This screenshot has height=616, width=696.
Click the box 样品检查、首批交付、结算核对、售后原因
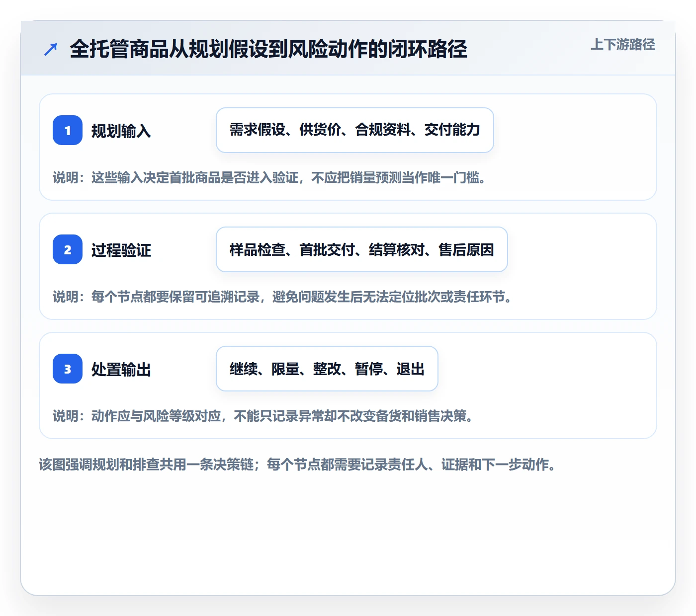tap(362, 249)
